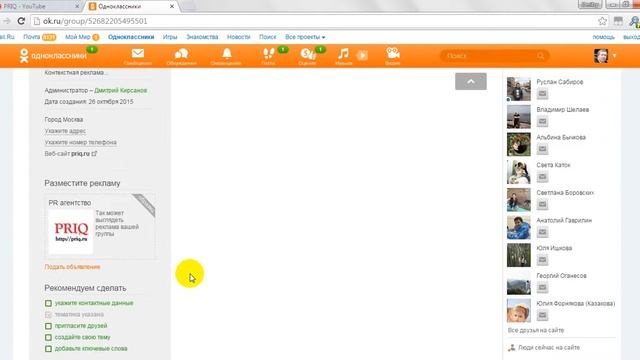Open the profile avatar dropdown arrow

click(614, 56)
